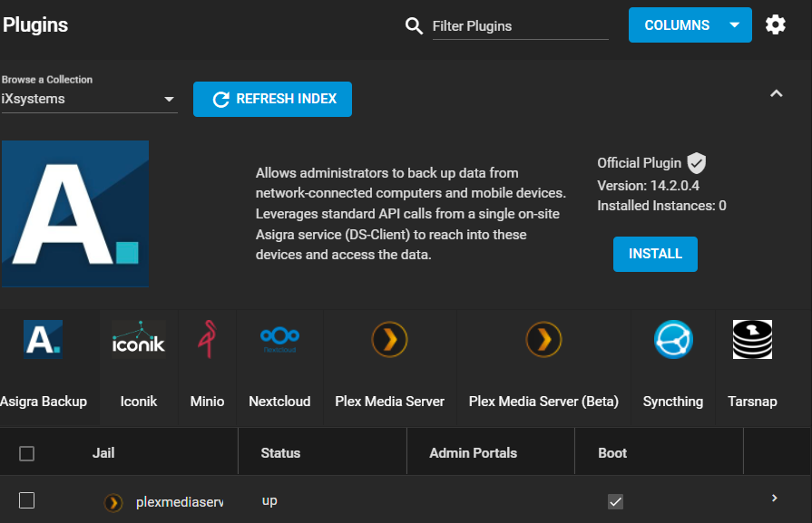This screenshot has height=523, width=812.
Task: Toggle the select-all jails checkbox
Action: point(26,454)
